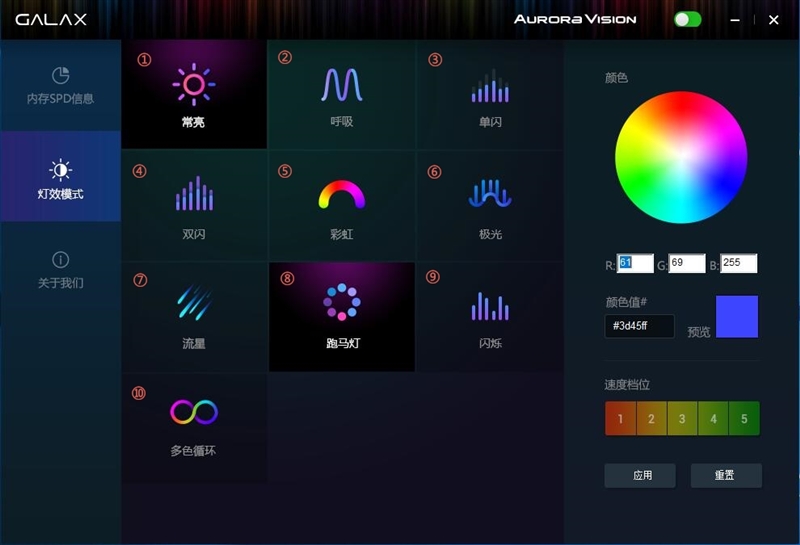Open the 关于我们 about page
The image size is (800, 545).
point(60,270)
